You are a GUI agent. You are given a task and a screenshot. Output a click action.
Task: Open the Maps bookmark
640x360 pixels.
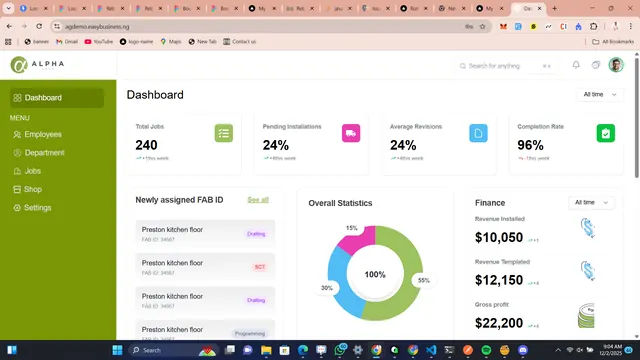171,42
